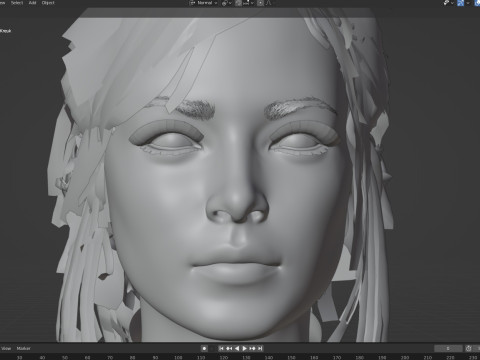Jump to previous keyframe
This screenshot has height=360, width=480.
point(229,348)
